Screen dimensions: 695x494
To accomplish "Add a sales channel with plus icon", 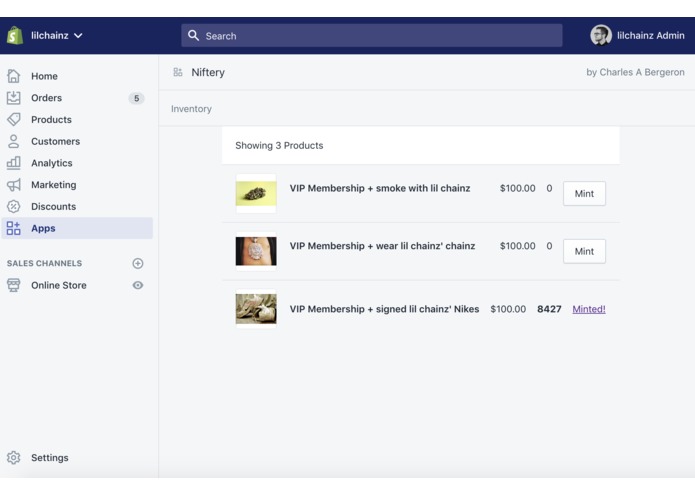I will (x=138, y=263).
